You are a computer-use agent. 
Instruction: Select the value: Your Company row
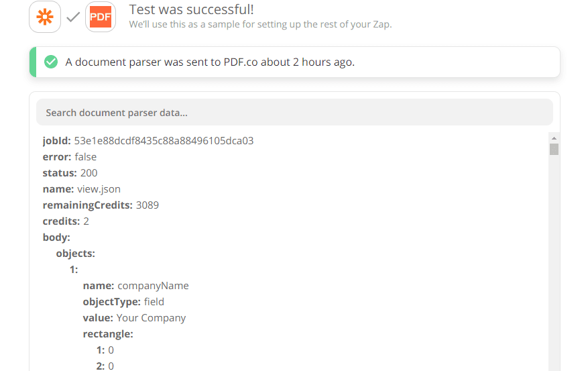[135, 318]
